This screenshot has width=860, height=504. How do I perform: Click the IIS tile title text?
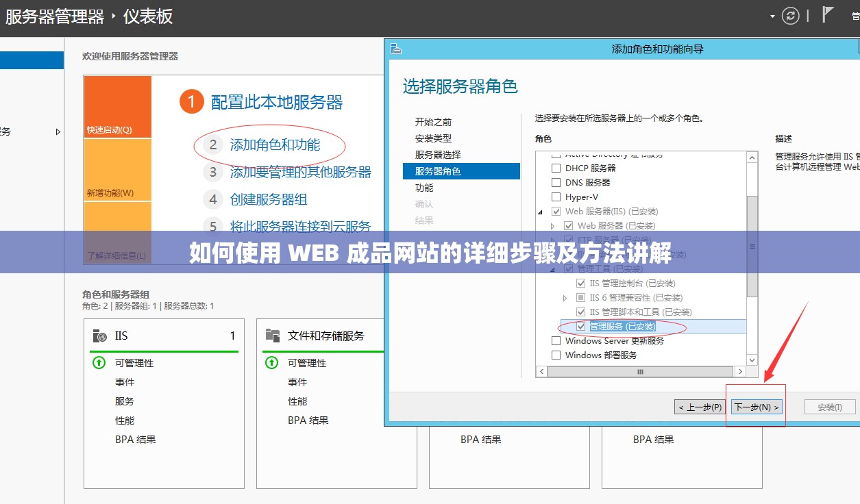[x=121, y=336]
